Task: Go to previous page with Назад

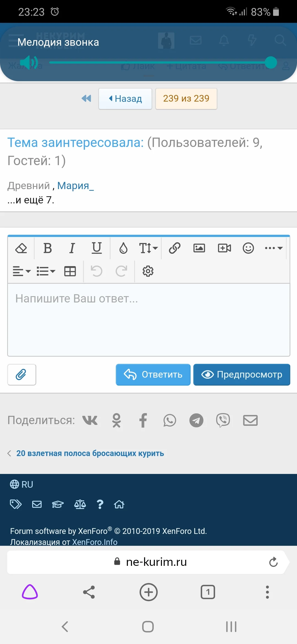Action: point(125,99)
